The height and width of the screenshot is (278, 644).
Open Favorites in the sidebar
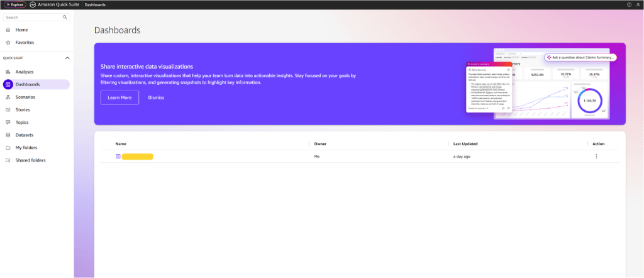click(x=25, y=42)
